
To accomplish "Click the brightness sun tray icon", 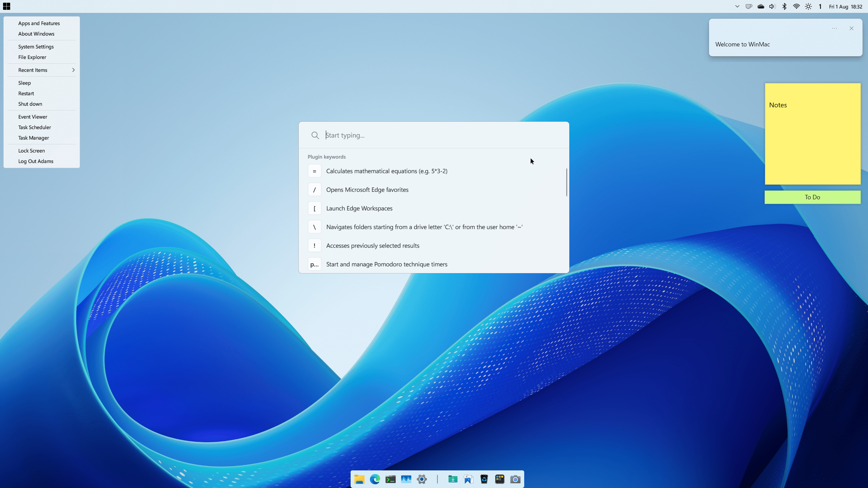I will 808,6.
